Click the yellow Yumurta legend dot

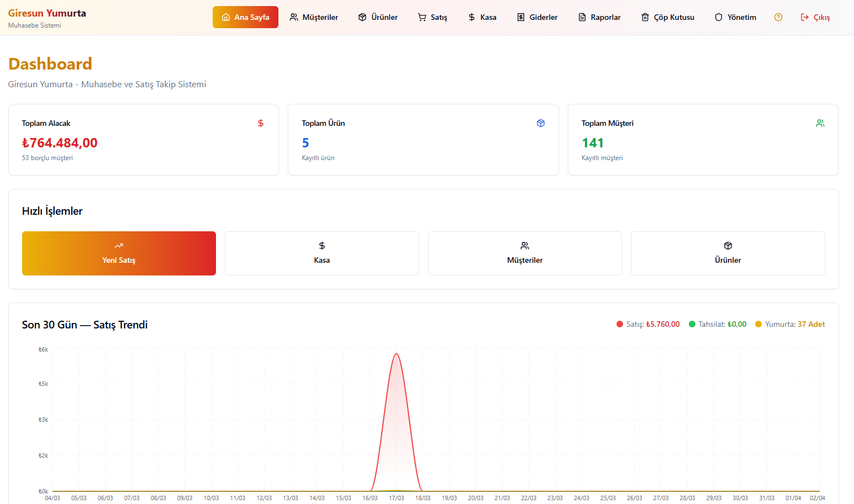coord(758,324)
